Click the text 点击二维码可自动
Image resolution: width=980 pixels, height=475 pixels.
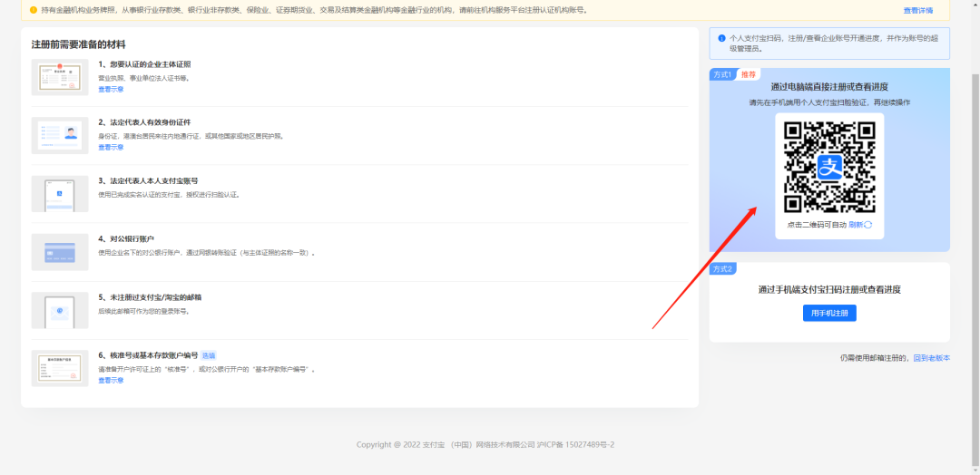817,225
